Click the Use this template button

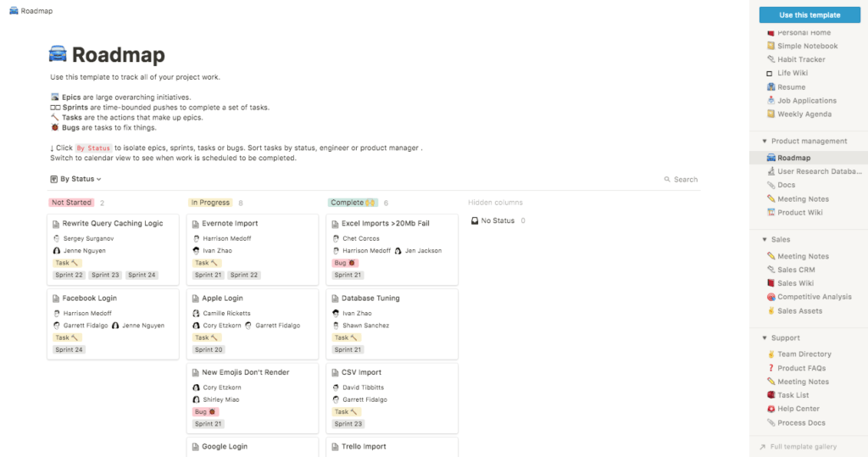click(810, 15)
